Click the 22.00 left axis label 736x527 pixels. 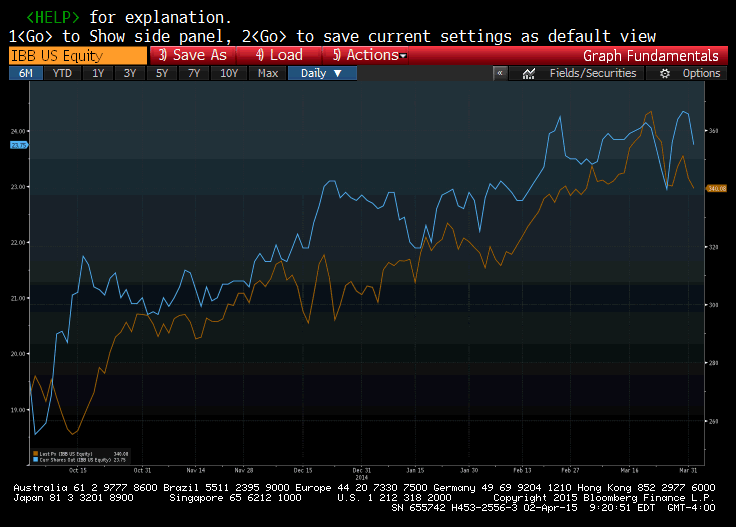point(18,243)
